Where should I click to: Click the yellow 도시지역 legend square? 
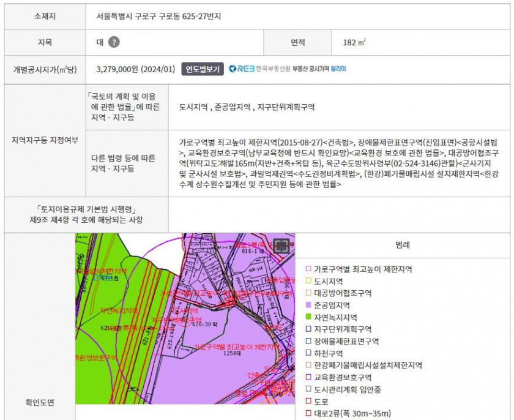(308, 281)
